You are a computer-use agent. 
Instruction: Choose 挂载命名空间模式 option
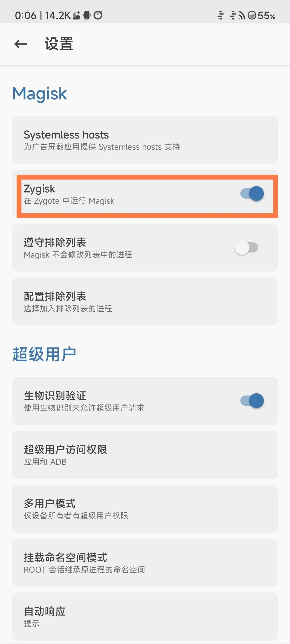pos(145,562)
